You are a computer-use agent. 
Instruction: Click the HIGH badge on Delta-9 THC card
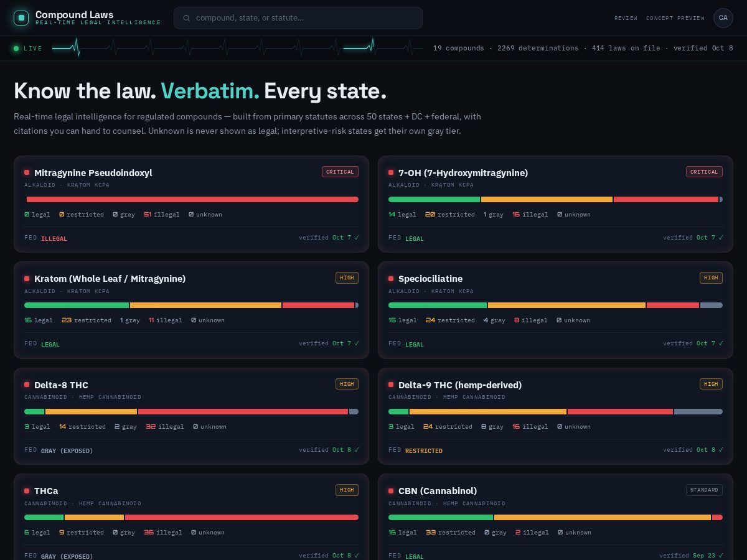pos(711,384)
